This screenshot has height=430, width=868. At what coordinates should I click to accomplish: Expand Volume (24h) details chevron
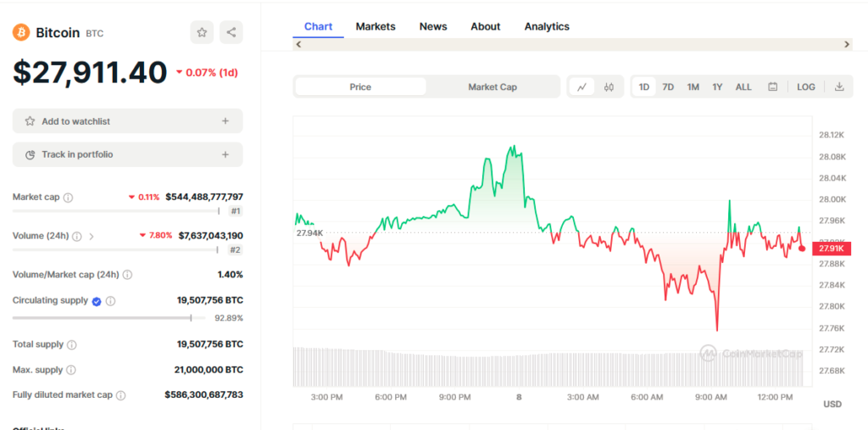92,236
